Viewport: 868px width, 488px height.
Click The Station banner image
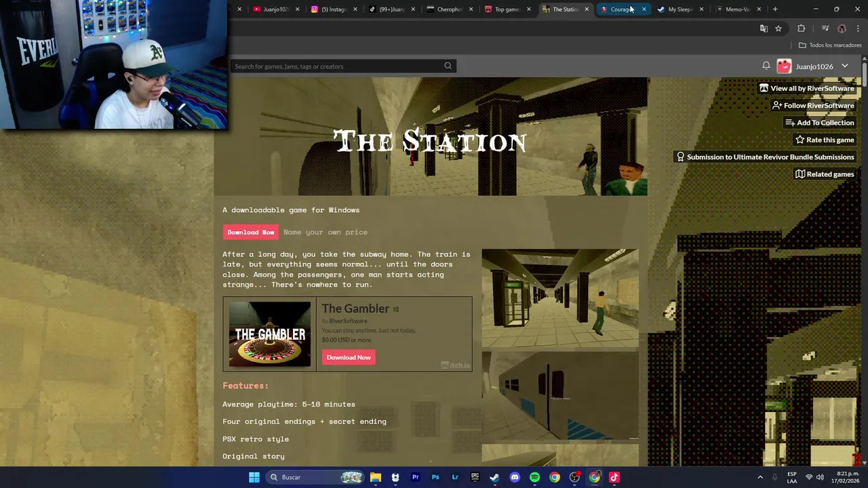tap(431, 136)
